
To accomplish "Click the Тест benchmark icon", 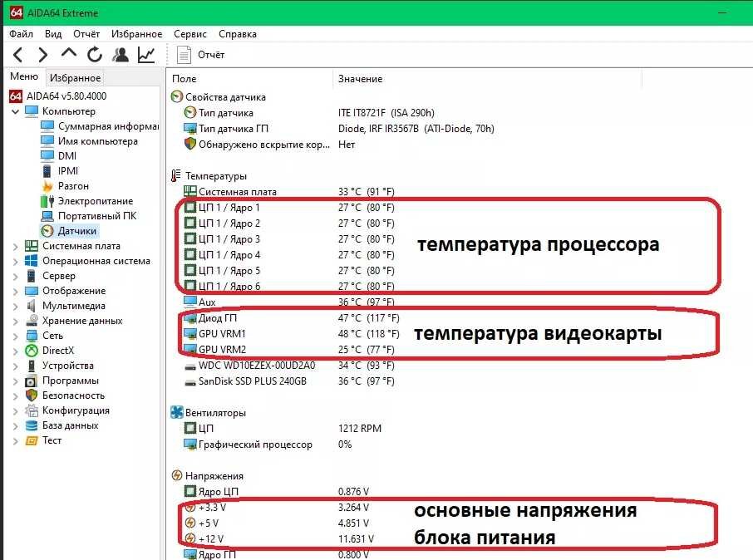I will point(32,440).
